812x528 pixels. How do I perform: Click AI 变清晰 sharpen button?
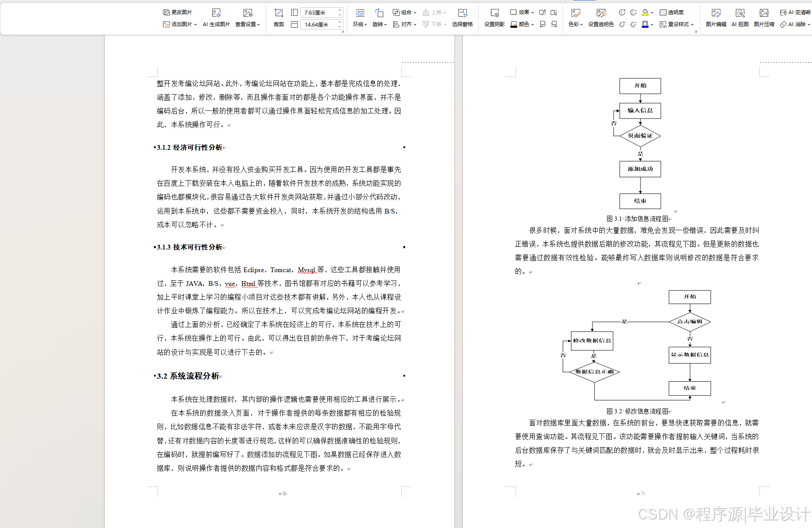click(795, 12)
